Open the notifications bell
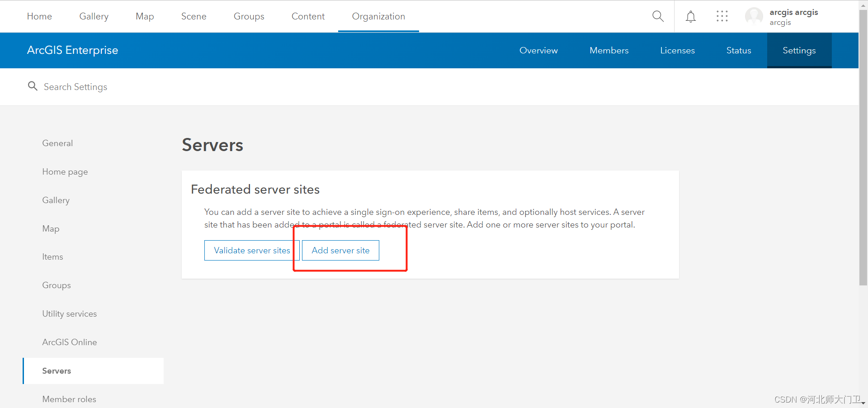 coord(690,17)
